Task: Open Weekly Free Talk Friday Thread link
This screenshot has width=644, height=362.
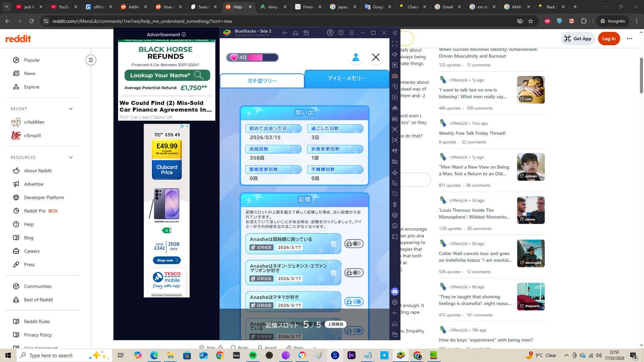Action: tap(472, 133)
